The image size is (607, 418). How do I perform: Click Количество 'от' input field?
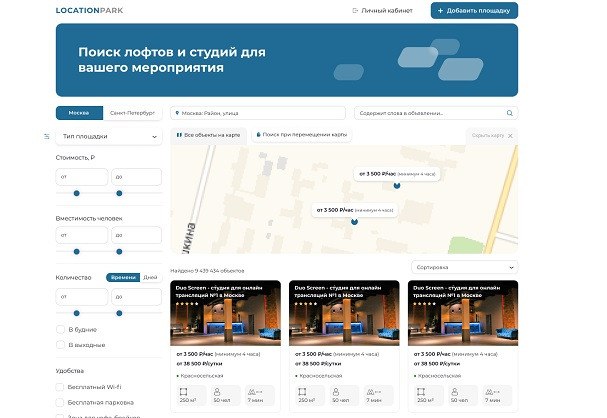point(82,297)
